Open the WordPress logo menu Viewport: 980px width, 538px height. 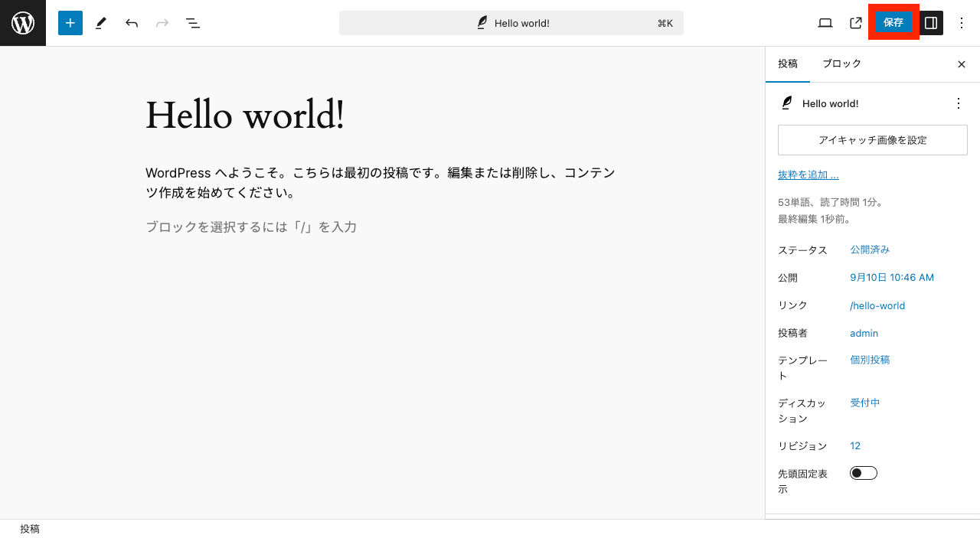23,23
